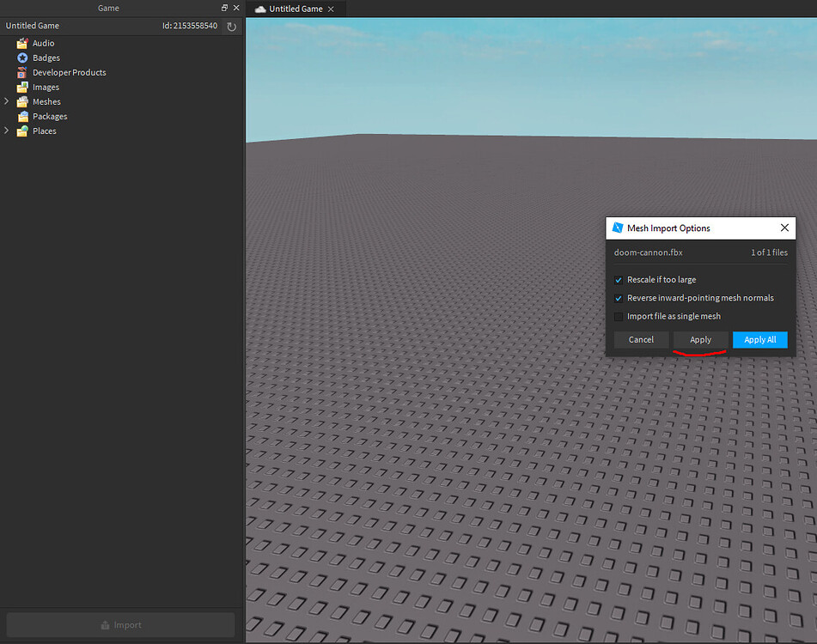Click the Meshes folder icon

[x=21, y=101]
